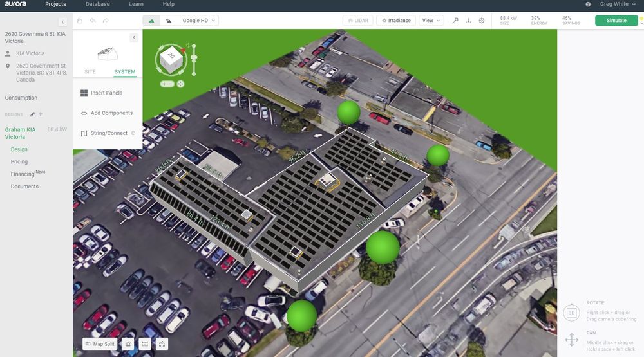This screenshot has height=357, width=644.
Task: Toggle the Map Split view
Action: [x=100, y=344]
